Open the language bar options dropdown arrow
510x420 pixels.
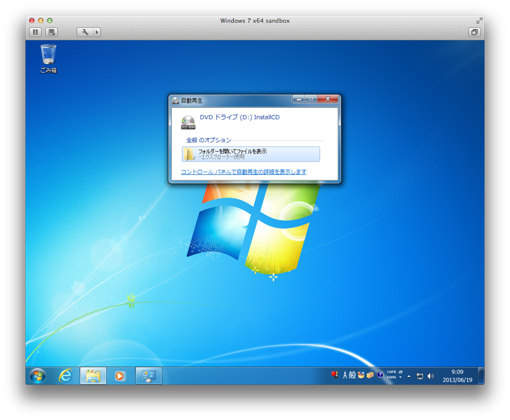[x=401, y=377]
